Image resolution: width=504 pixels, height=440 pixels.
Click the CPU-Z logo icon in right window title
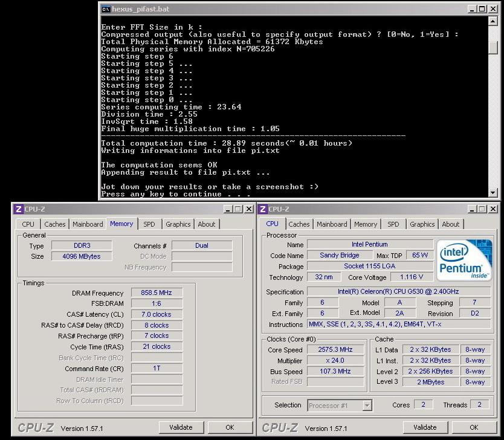click(263, 209)
